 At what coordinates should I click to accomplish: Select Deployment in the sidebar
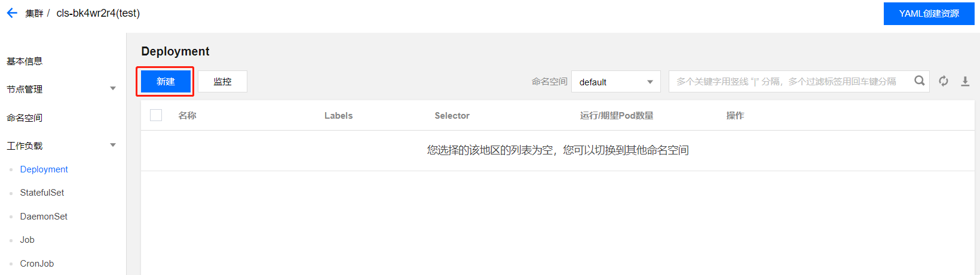pos(44,169)
